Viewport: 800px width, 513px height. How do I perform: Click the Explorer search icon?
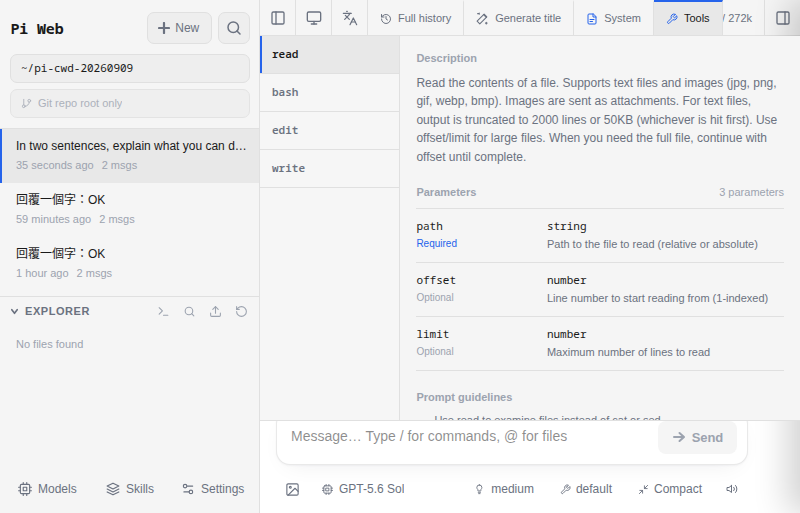[x=189, y=311]
